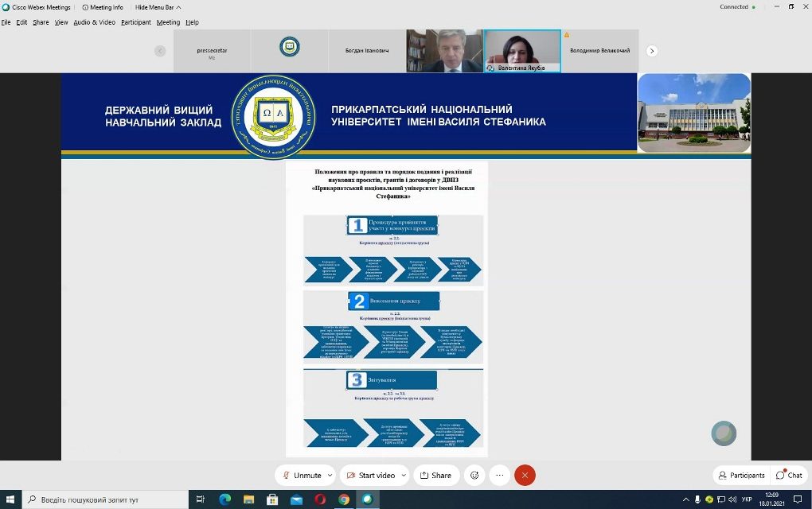
Task: Open audio options arrow beside Unmute
Action: tap(330, 476)
